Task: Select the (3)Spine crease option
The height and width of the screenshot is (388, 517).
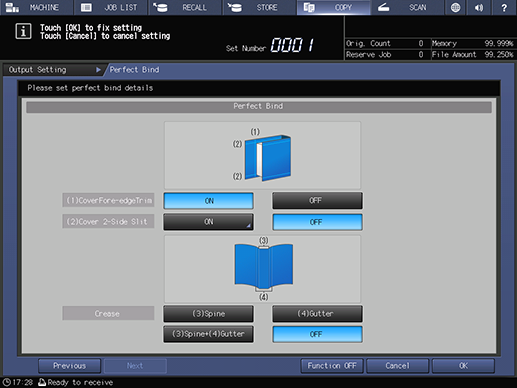Action: pos(208,314)
